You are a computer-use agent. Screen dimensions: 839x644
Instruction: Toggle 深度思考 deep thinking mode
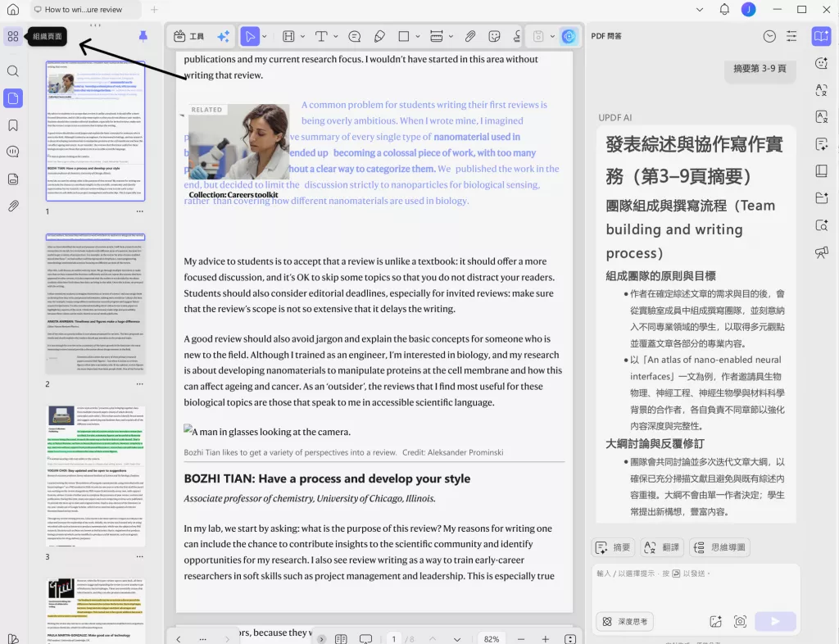[x=625, y=622]
